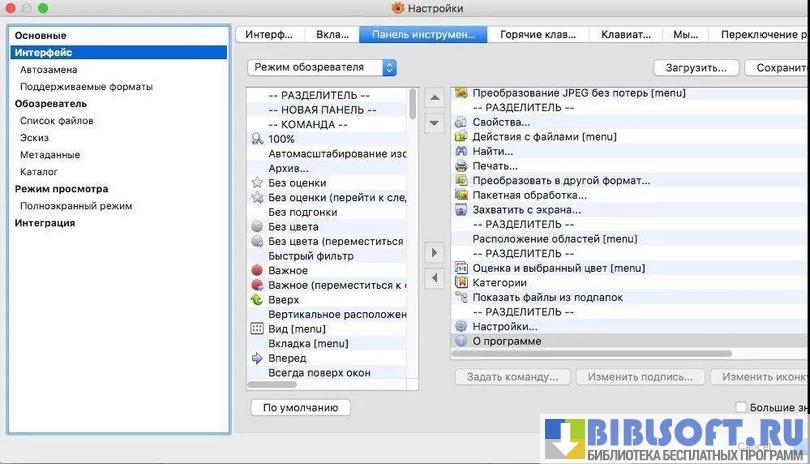Click the Найти binoculars icon
The height and width of the screenshot is (464, 810).
coord(461,151)
